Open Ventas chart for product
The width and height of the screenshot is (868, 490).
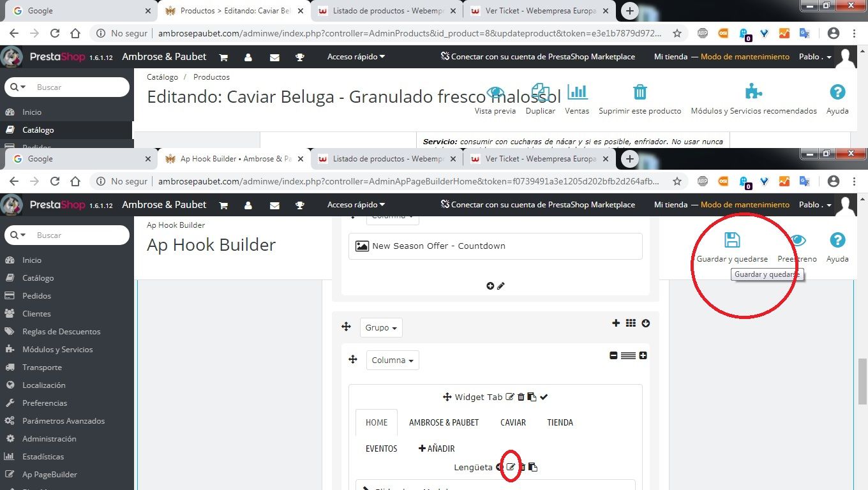577,100
